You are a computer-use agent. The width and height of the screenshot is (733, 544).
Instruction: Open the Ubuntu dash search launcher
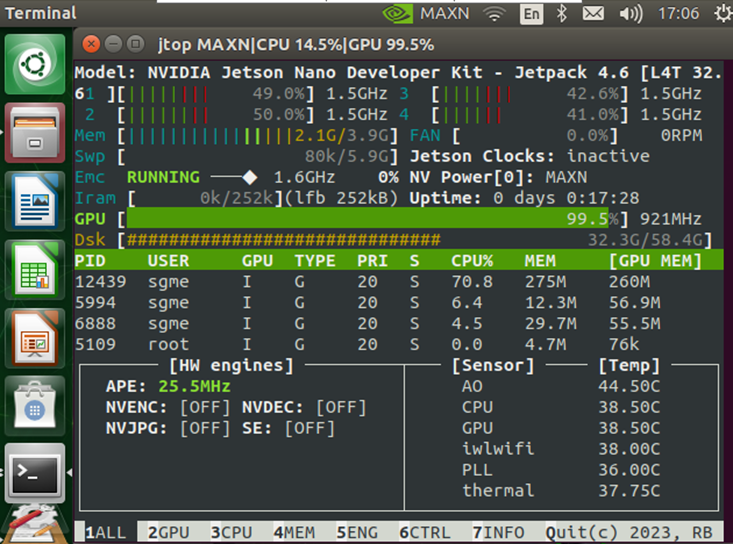pyautogui.click(x=35, y=64)
